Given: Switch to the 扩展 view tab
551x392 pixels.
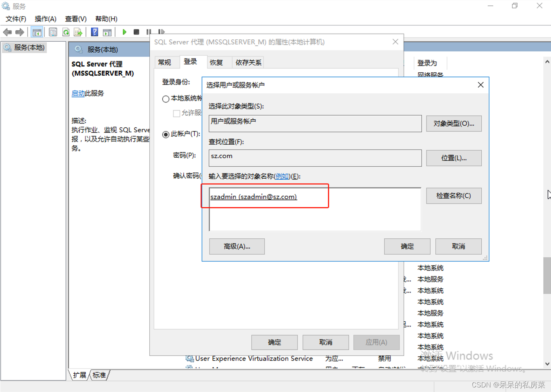Looking at the screenshot, I should click(79, 375).
